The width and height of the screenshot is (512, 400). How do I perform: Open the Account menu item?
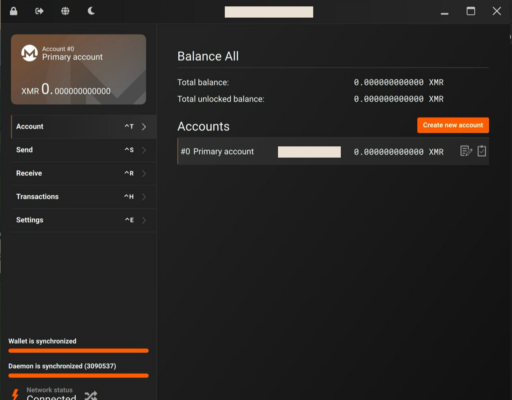coord(84,127)
